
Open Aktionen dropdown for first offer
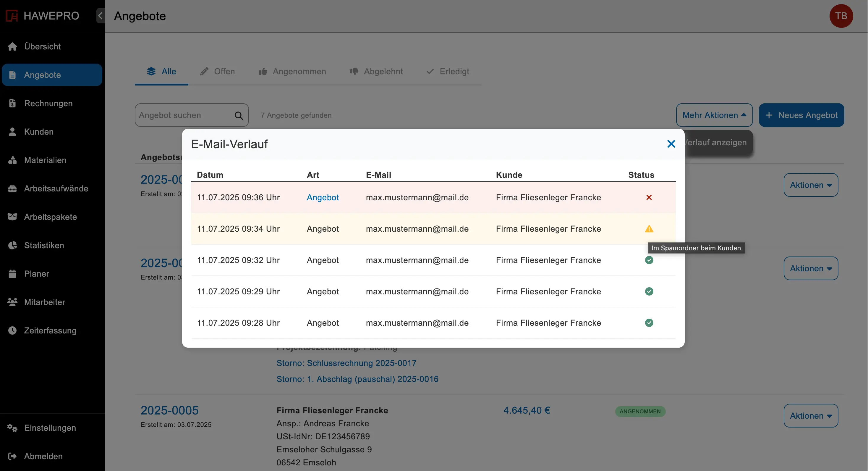pyautogui.click(x=810, y=185)
